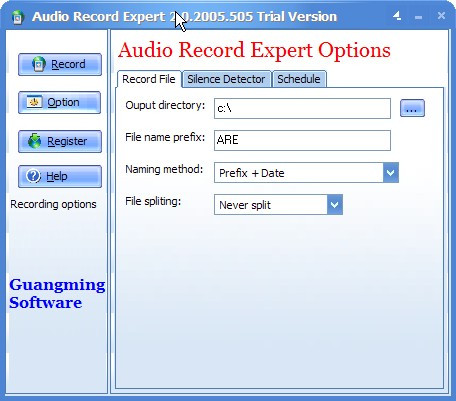Screen dimensions: 456x401
Task: Minimize the Audio Record Expert window
Action: [x=418, y=17]
